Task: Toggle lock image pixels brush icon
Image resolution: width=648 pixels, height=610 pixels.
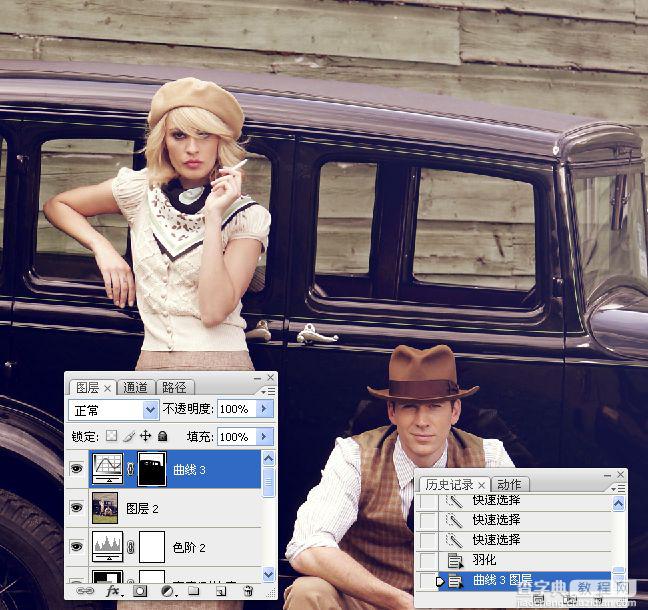Action: point(129,436)
